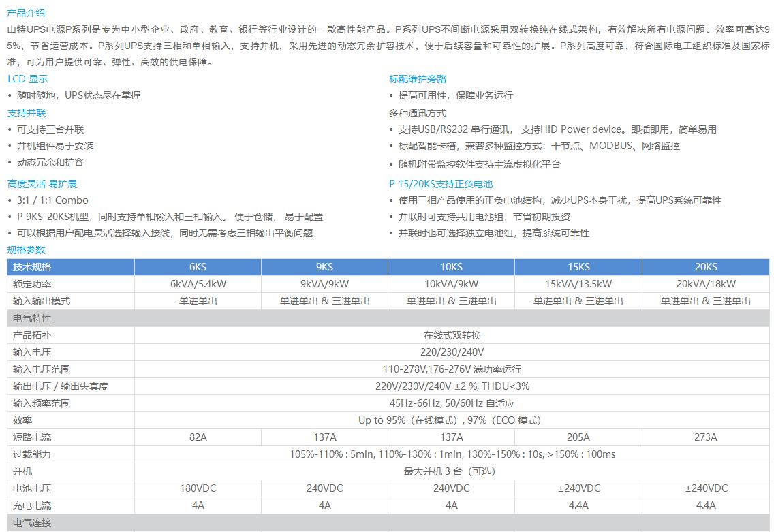Select the 9KS column header

pyautogui.click(x=324, y=267)
